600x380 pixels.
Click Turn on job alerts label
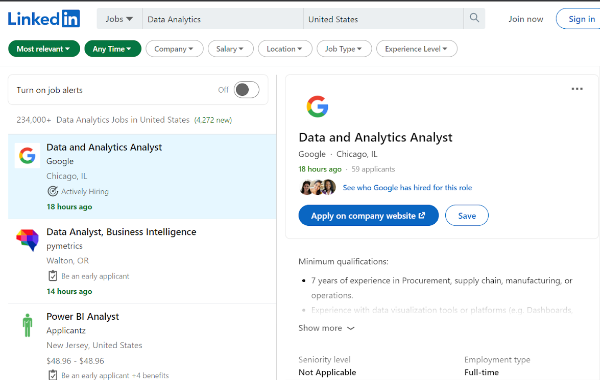coord(49,90)
